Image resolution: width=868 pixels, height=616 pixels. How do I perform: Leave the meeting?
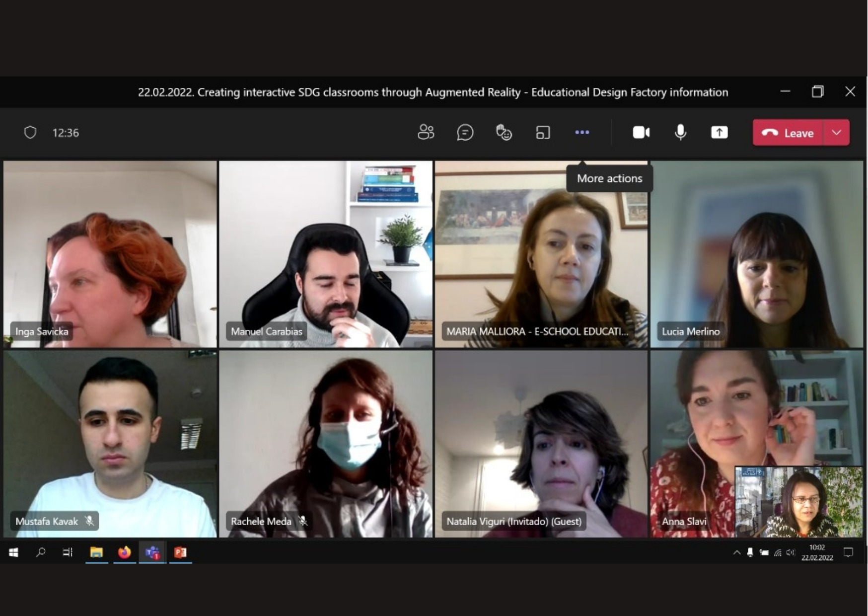[788, 133]
